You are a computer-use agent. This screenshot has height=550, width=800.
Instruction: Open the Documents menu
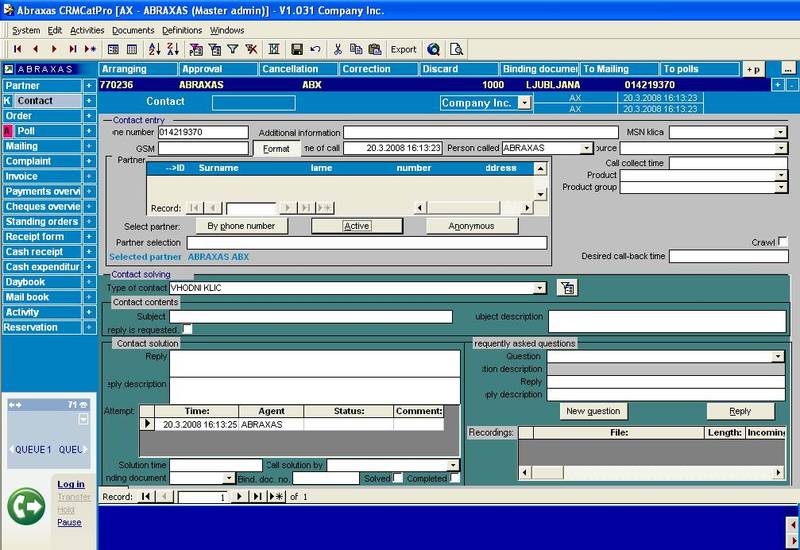coord(133,31)
